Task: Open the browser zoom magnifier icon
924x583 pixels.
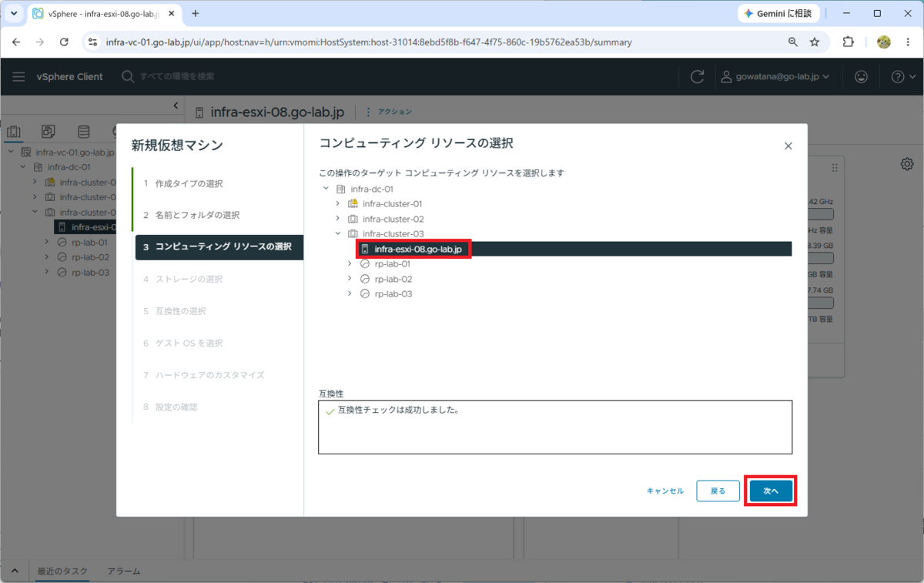Action: pyautogui.click(x=793, y=42)
